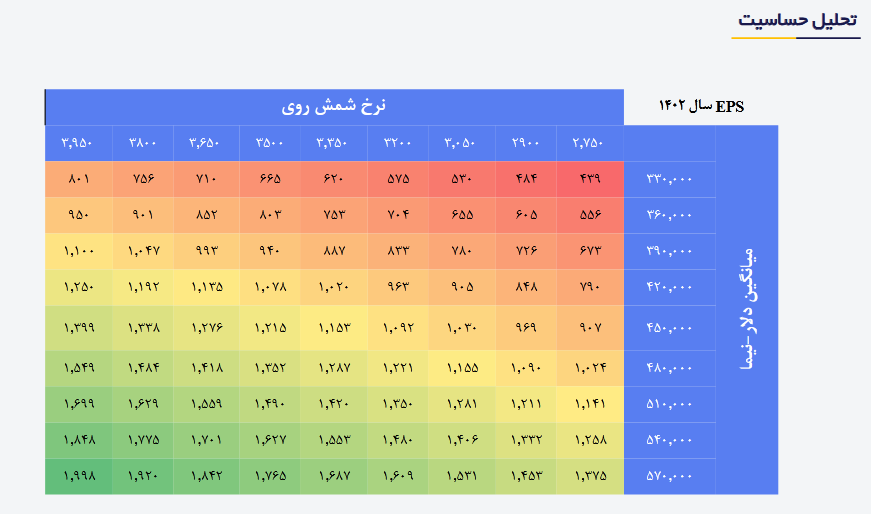Image resolution: width=871 pixels, height=514 pixels.
Task: Select the cell with value ۱,۶۲۷
Action: click(270, 439)
